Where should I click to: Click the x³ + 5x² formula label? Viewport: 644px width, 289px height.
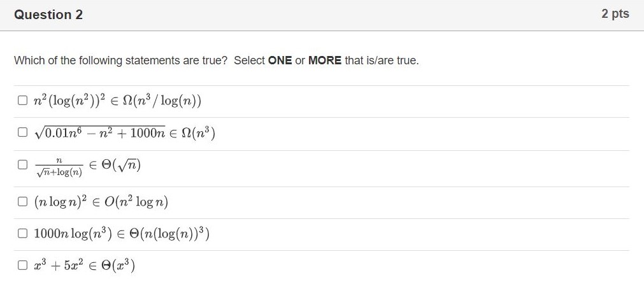[57, 265]
